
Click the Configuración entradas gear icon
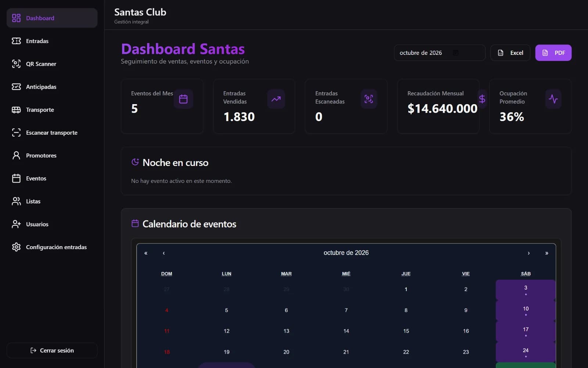[16, 247]
